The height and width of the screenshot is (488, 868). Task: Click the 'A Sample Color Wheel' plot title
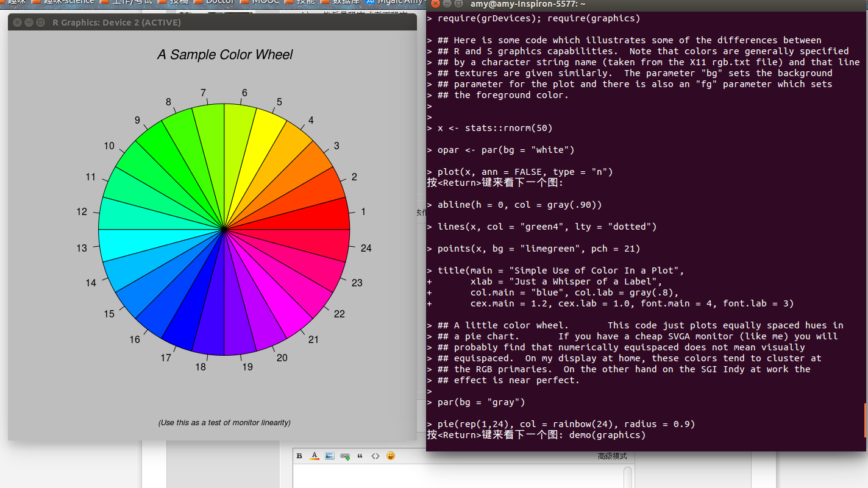tap(225, 55)
